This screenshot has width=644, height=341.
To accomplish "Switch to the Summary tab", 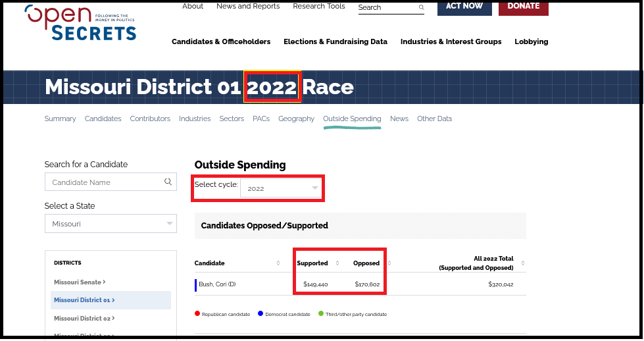I will 60,118.
